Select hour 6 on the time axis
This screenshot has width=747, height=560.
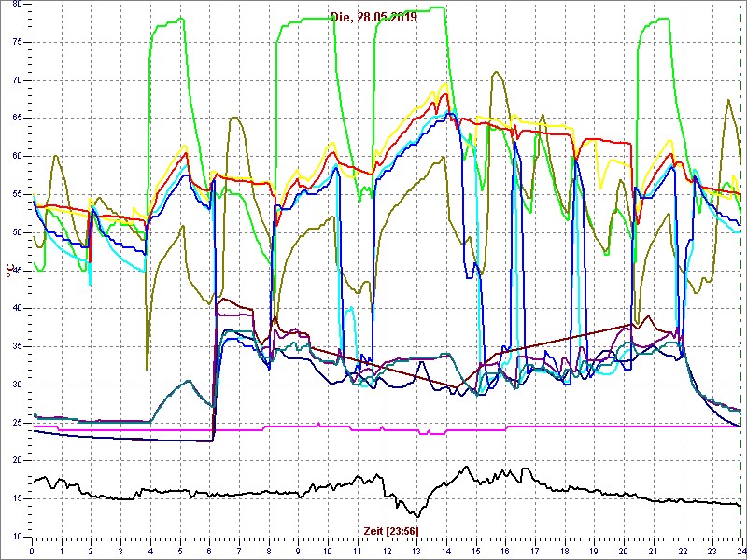click(210, 551)
